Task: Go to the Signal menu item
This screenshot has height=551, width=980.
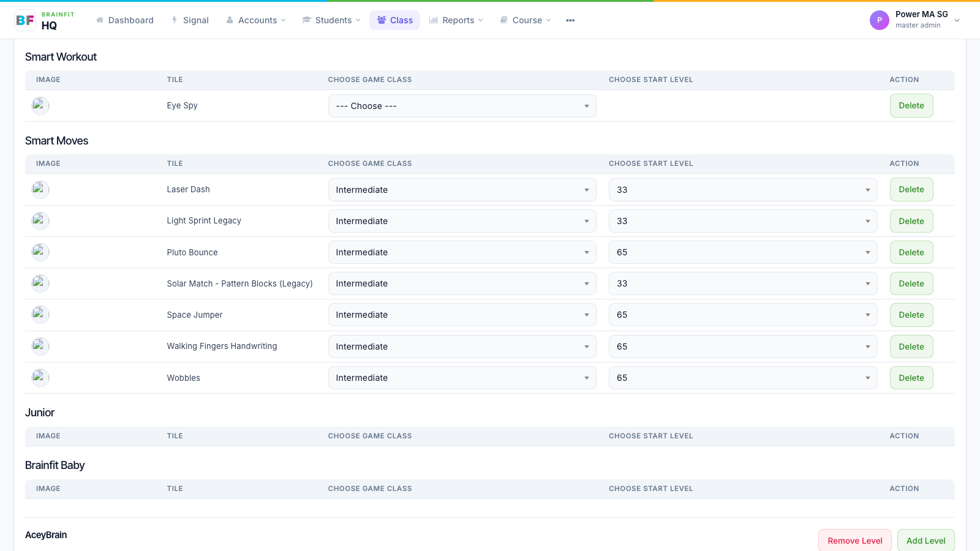Action: point(190,20)
